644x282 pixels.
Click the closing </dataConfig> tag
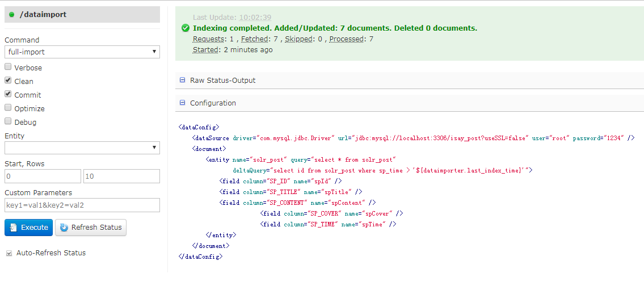click(x=200, y=256)
